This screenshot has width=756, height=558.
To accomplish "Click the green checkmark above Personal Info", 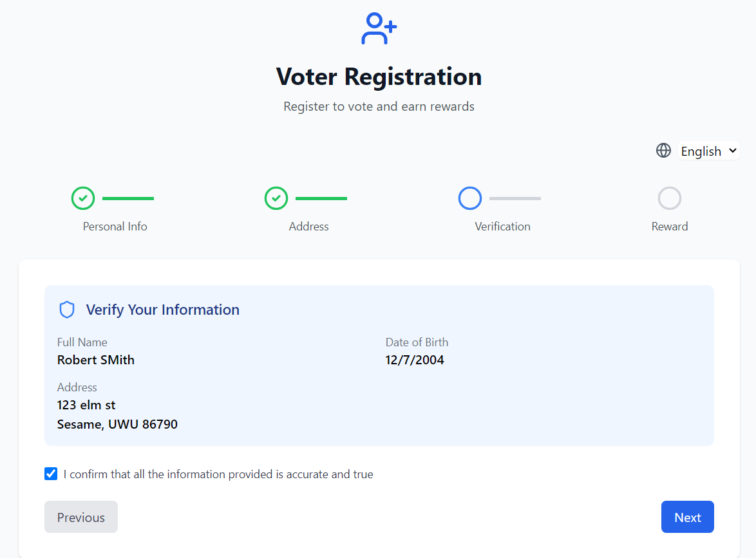I will [x=83, y=198].
